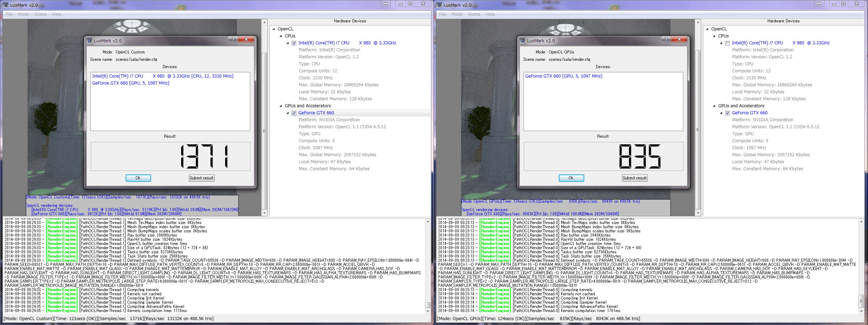Screen dimensions: 868x325
Task: Click the LuxMark app icon in left window title bar
Action: pyautogui.click(x=6, y=5)
